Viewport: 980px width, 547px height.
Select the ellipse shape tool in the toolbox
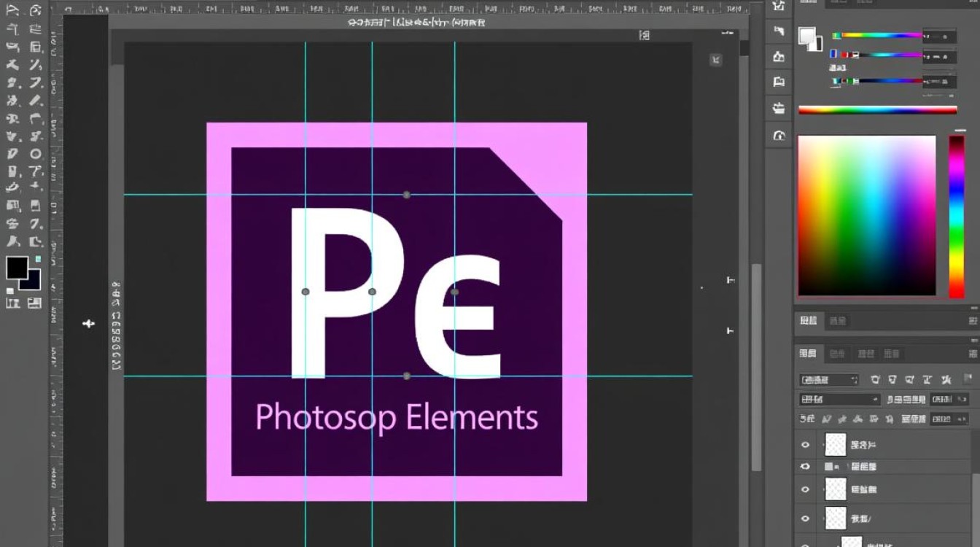[x=35, y=154]
